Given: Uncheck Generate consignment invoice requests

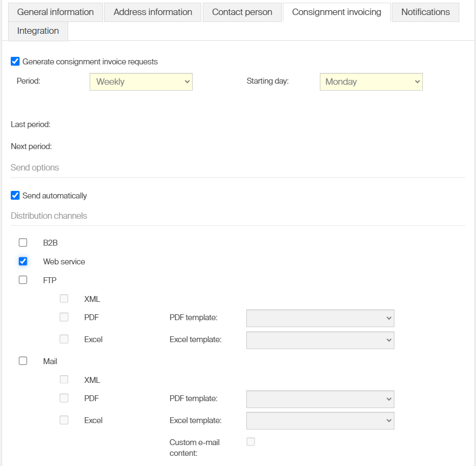Looking at the screenshot, I should coord(15,61).
